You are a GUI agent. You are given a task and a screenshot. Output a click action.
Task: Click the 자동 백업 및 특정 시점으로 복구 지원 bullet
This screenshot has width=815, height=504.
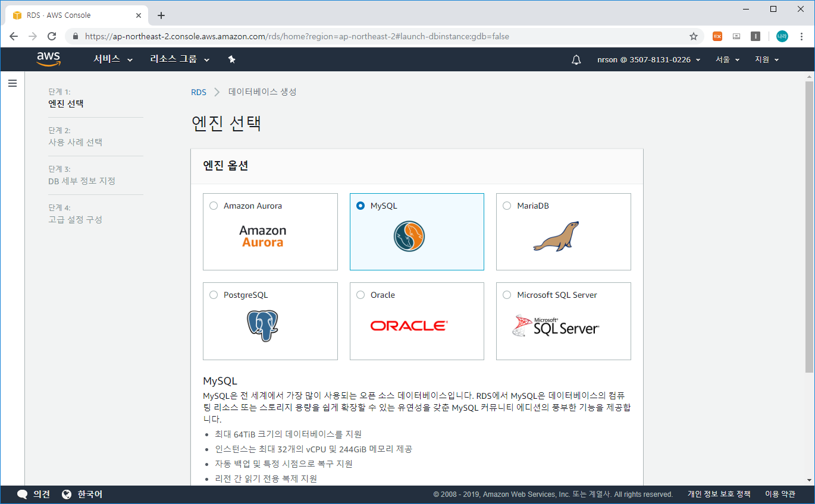[284, 464]
